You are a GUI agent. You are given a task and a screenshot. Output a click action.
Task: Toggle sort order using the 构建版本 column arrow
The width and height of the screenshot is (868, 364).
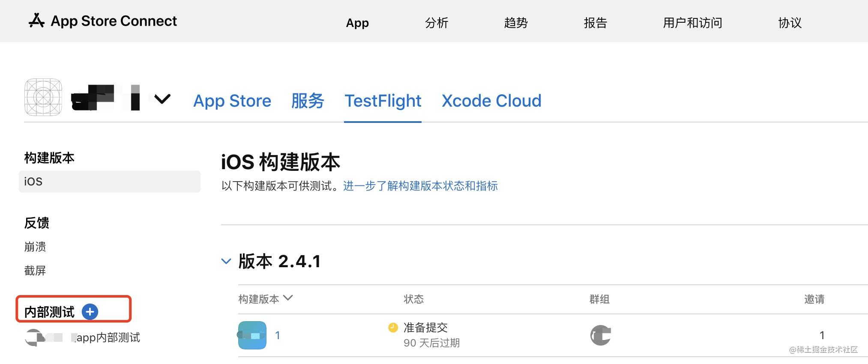289,298
